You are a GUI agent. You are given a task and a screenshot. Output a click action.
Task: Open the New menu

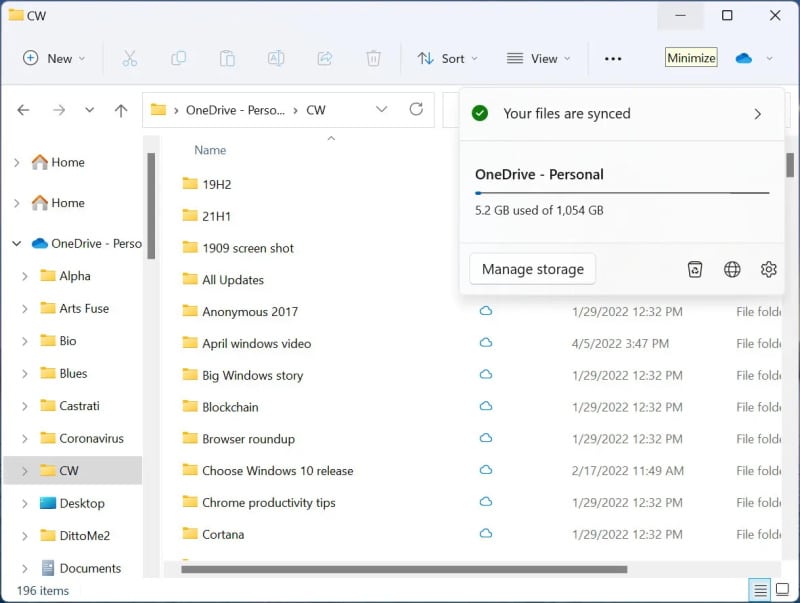[52, 59]
